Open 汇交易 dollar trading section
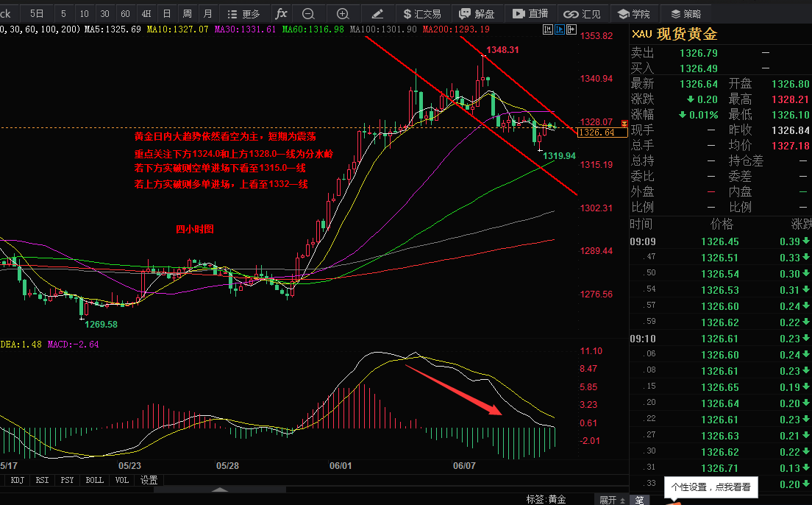This screenshot has height=505, width=812. pyautogui.click(x=422, y=14)
